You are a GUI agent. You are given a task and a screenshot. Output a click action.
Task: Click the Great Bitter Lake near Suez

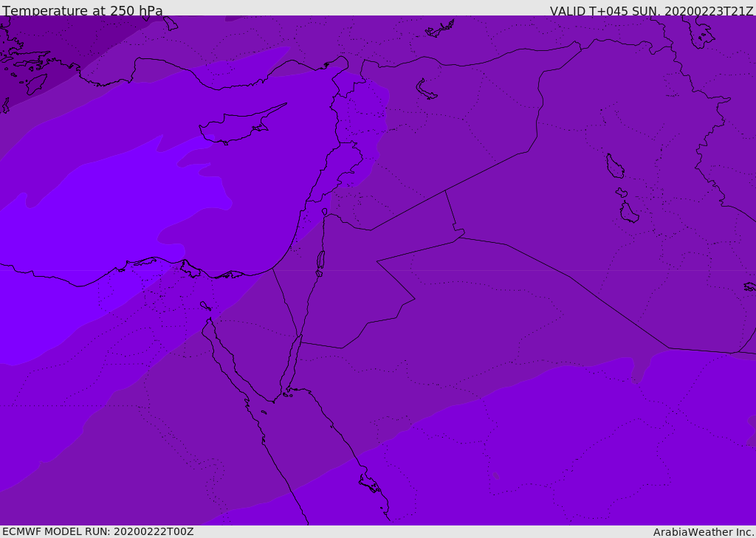coord(205,306)
